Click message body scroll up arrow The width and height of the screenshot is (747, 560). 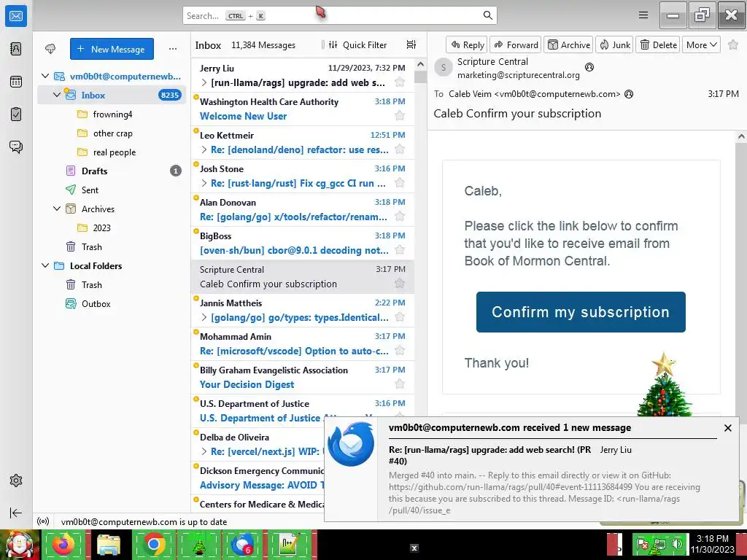(x=741, y=136)
